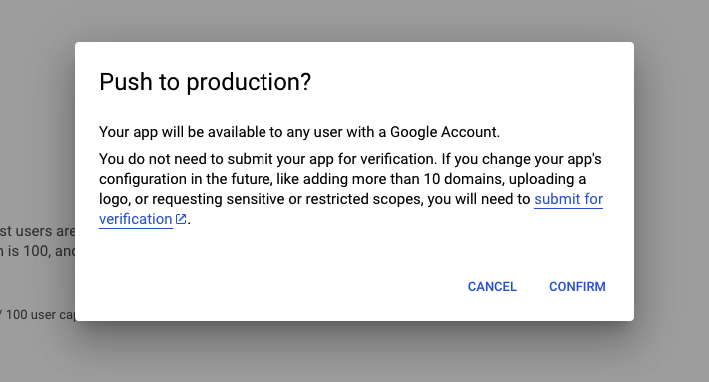Click the dimmed backdrop above the dialog
This screenshot has width=709, height=382.
click(x=354, y=20)
